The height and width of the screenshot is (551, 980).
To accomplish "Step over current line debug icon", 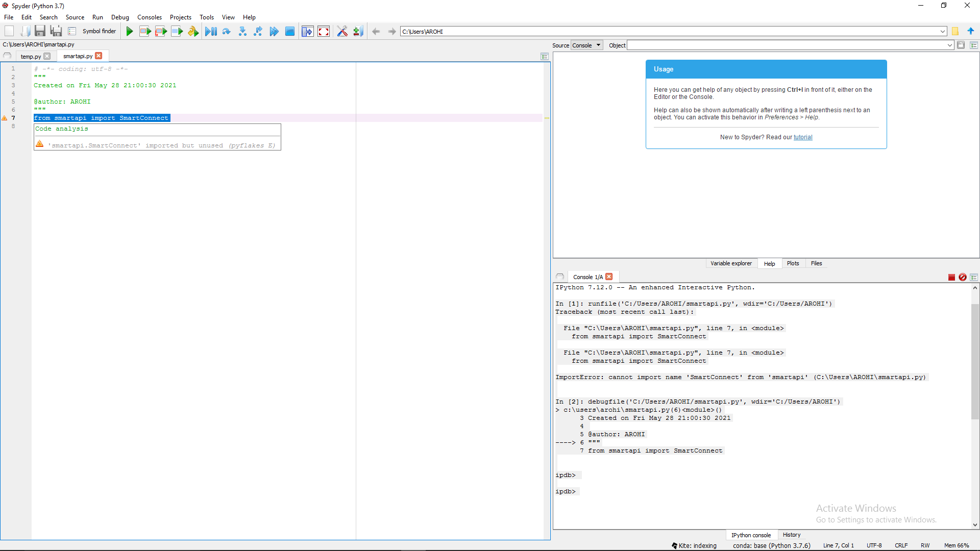I will click(x=227, y=31).
